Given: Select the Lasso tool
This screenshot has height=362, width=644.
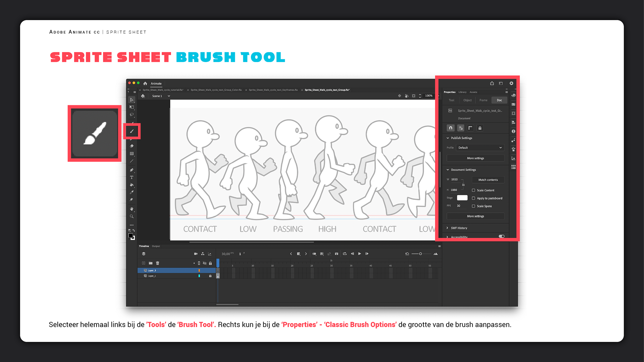Looking at the screenshot, I should [x=131, y=115].
